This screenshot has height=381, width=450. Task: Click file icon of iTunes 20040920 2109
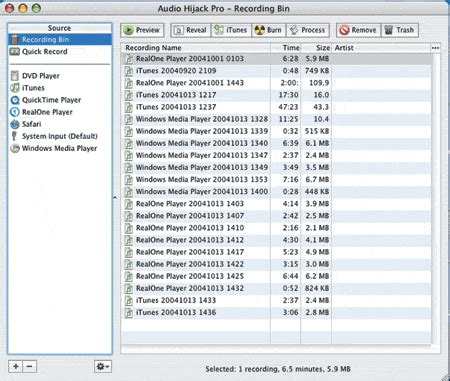129,71
